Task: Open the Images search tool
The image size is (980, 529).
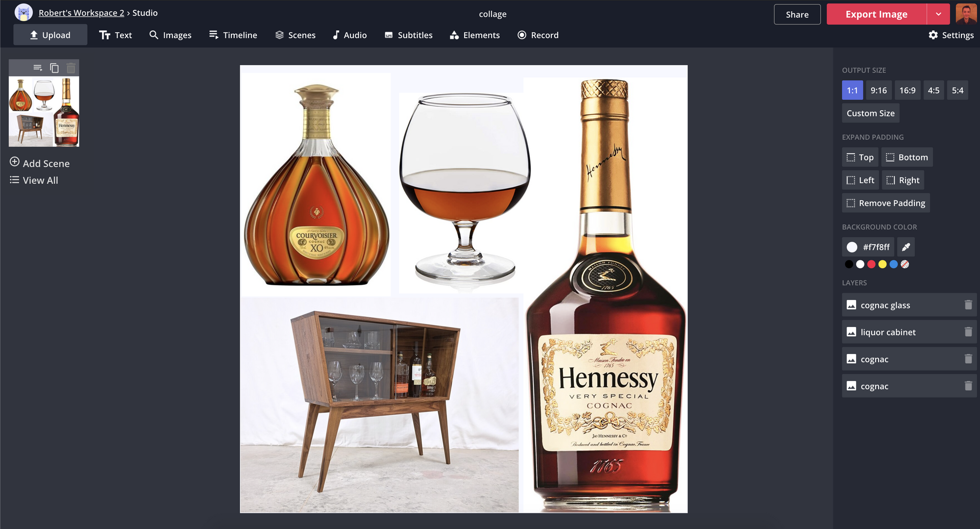Action: point(171,35)
